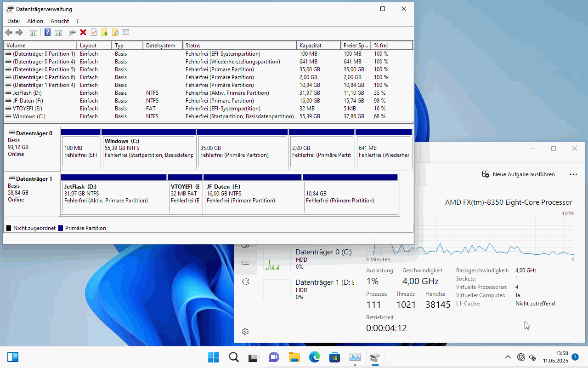Sort by the % frei column header
The height and width of the screenshot is (368, 588).
point(392,46)
